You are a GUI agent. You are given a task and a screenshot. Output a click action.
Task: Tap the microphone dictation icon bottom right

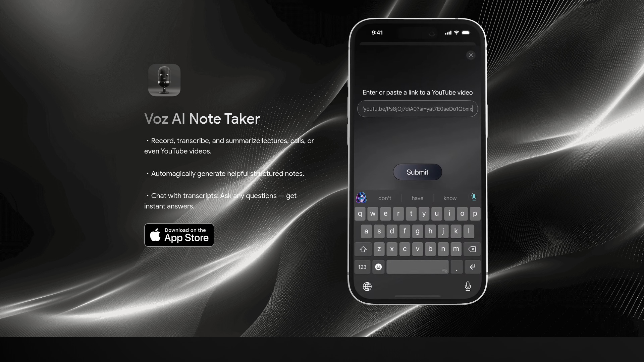pos(468,286)
